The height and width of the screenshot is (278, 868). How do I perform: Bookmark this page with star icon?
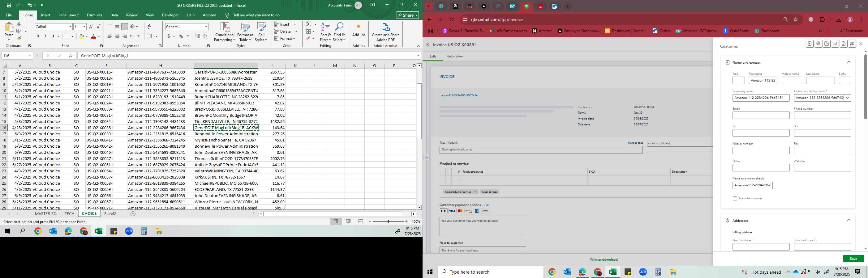pos(796,19)
